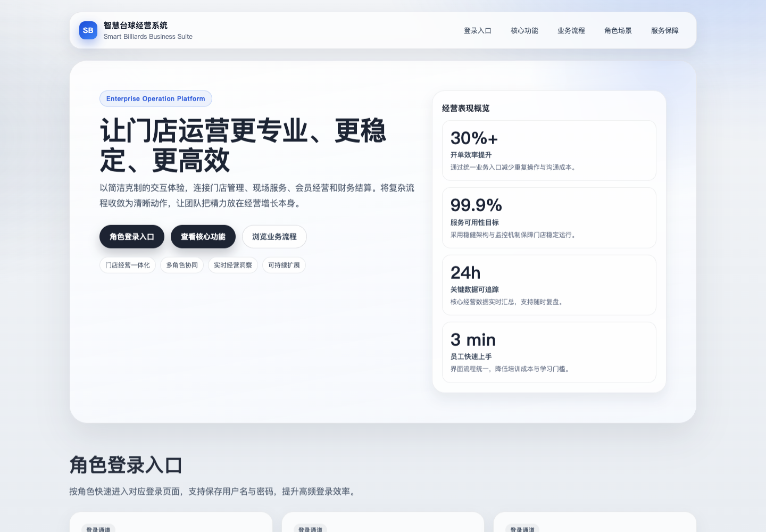This screenshot has width=766, height=532.
Task: Click the 多角色协同 tag
Action: pos(182,265)
